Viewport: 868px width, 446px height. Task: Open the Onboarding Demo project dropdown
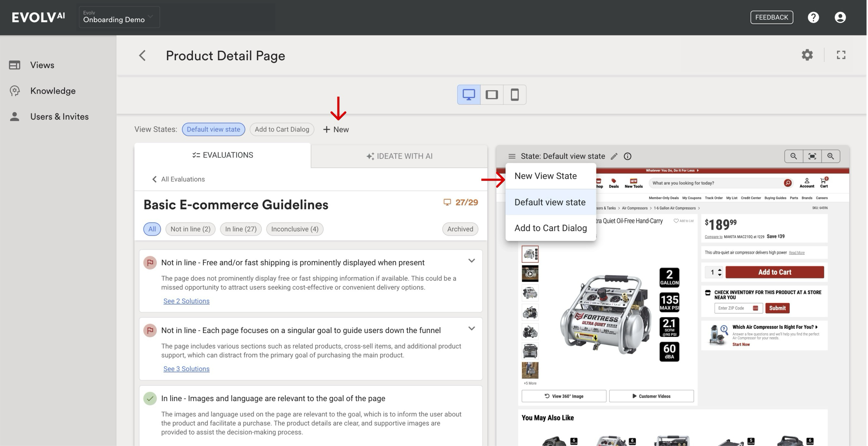tap(119, 17)
